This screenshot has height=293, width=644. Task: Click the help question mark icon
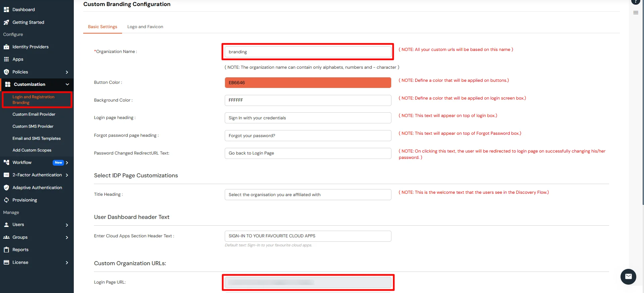tap(636, 1)
